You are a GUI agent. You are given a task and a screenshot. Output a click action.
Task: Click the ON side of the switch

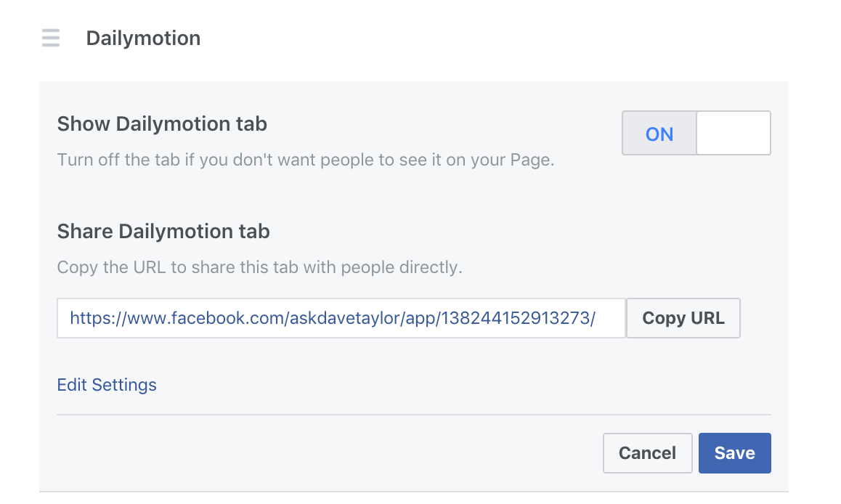tap(659, 133)
